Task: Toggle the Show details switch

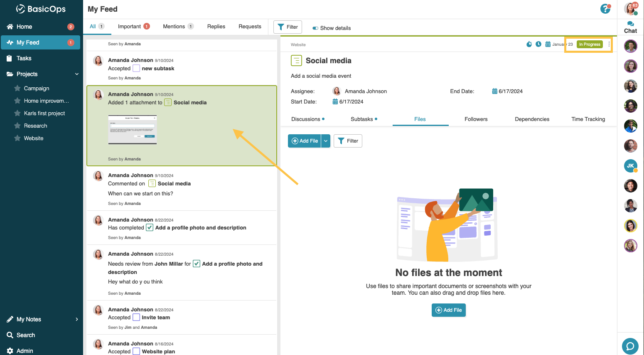Action: tap(315, 28)
